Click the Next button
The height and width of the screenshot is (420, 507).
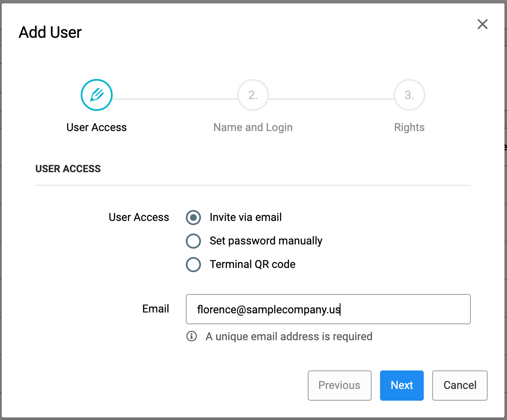(402, 386)
